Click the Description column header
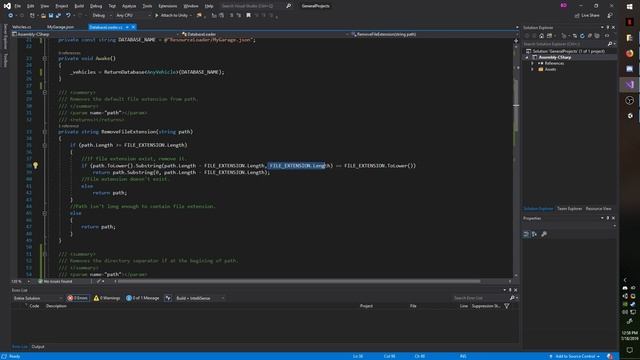The width and height of the screenshot is (640, 360). click(56, 306)
